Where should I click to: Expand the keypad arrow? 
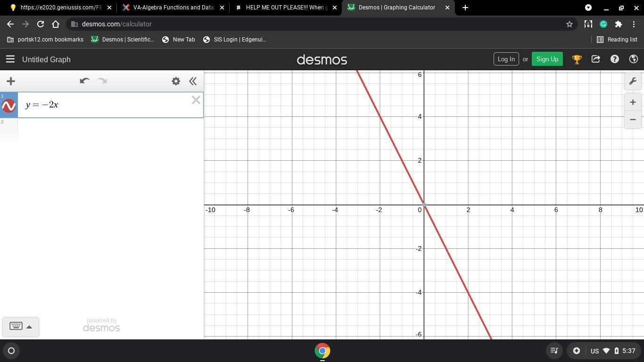29,327
